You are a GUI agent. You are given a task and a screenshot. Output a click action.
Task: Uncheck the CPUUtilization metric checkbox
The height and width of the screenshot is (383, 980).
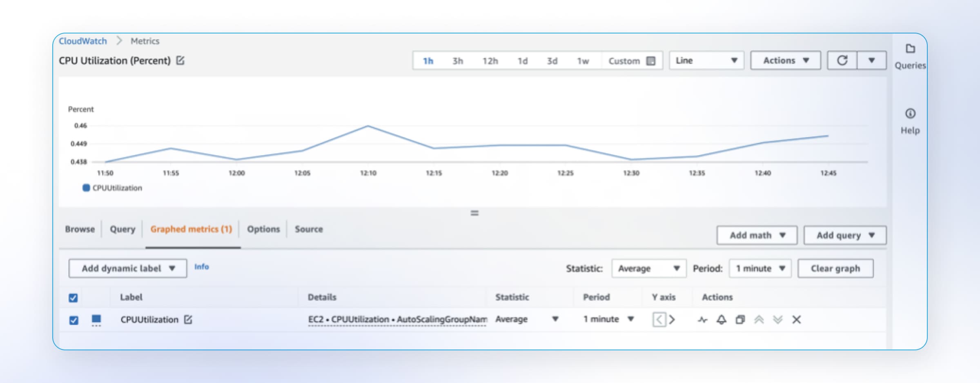(x=73, y=320)
